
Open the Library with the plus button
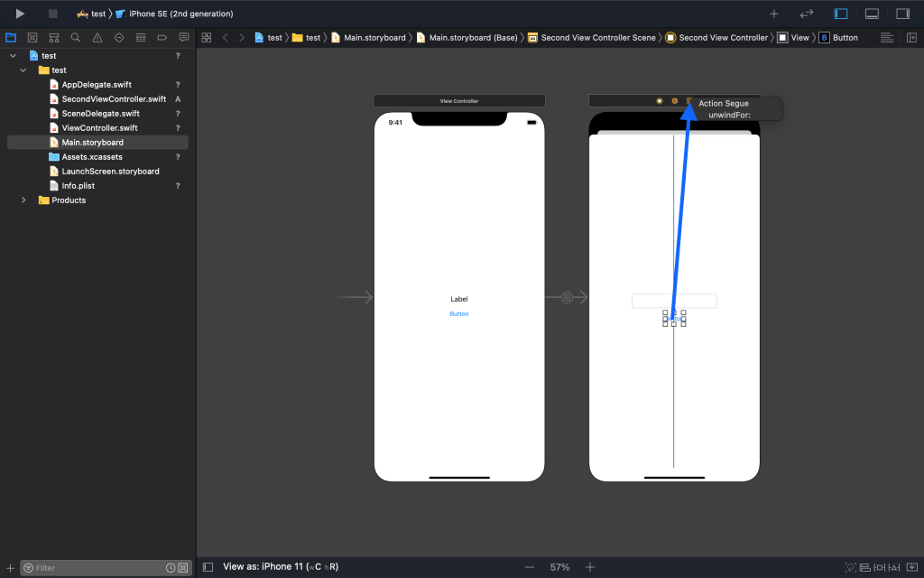(x=774, y=14)
